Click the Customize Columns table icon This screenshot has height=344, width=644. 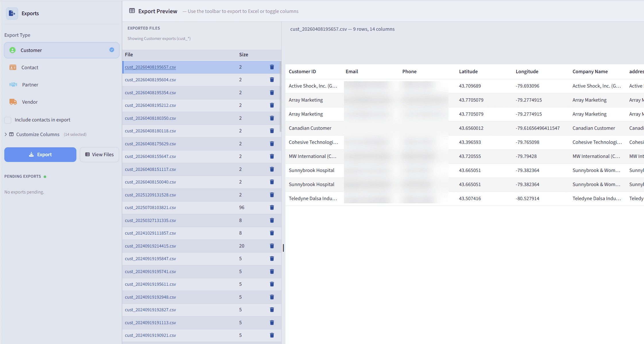pyautogui.click(x=11, y=134)
